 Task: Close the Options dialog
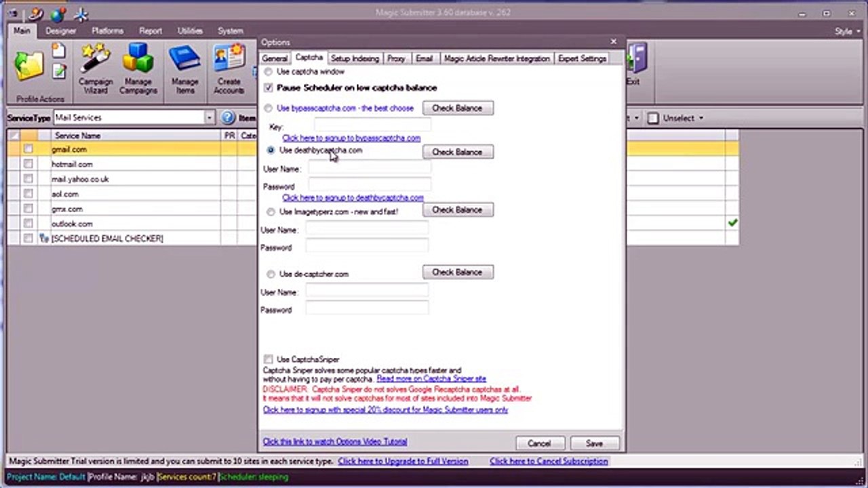pos(614,41)
